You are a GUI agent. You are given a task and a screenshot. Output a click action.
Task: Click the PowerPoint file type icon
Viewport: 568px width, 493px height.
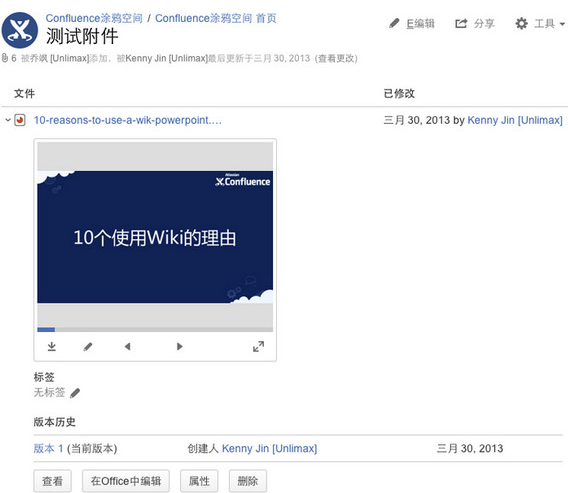click(20, 120)
